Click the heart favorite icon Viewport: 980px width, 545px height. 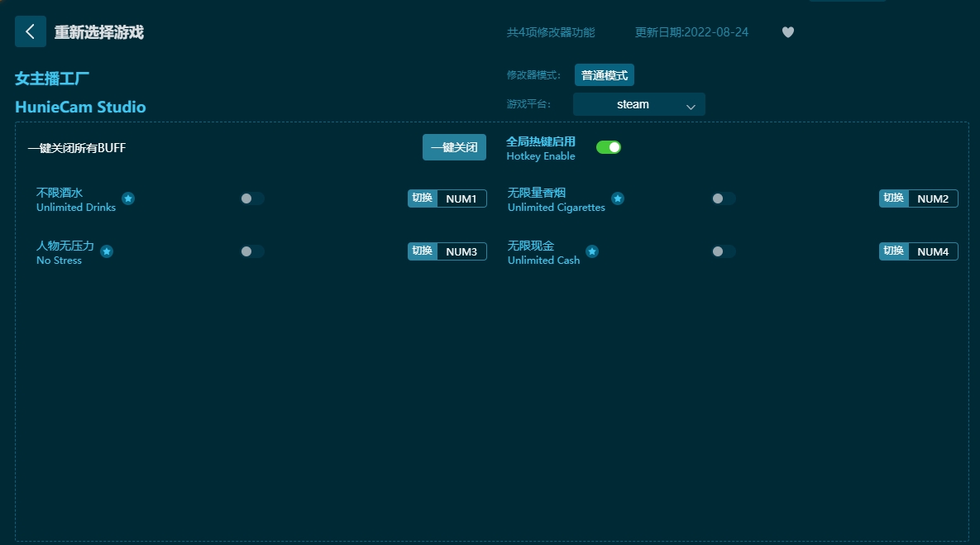pos(787,32)
